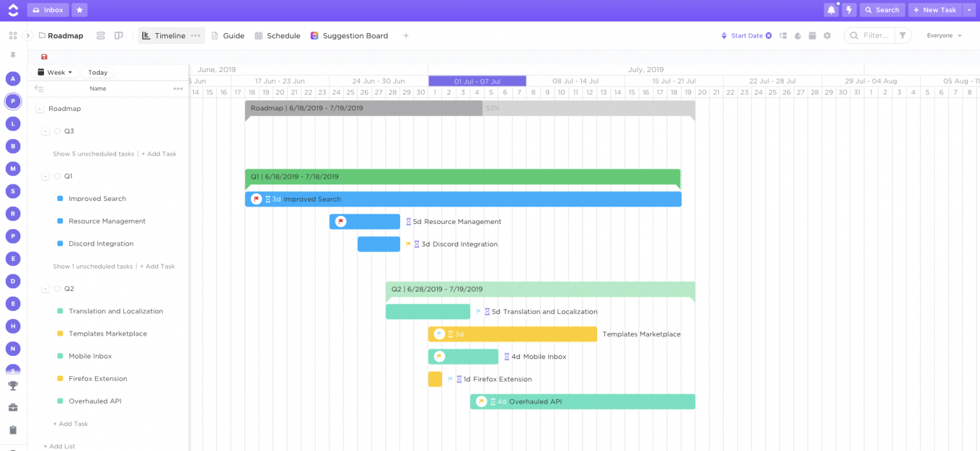Open the timeline settings gear icon

coord(828,36)
